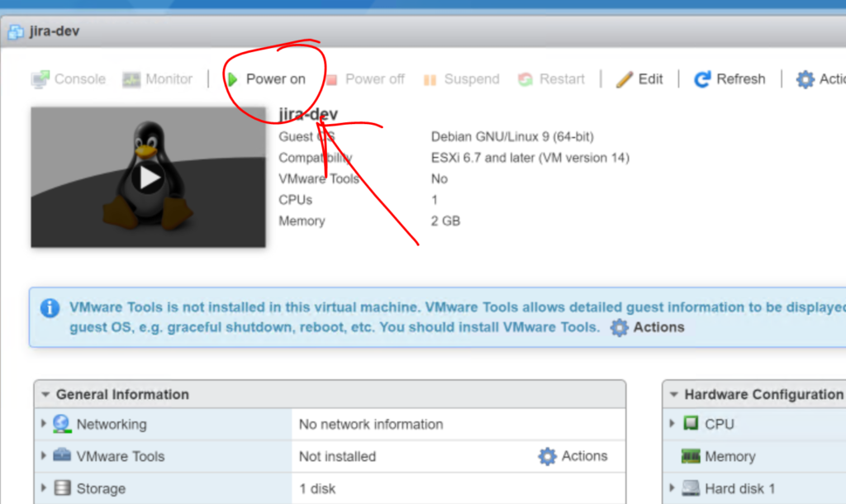
Task: Click the Memory label under Hardware Configuration
Action: [x=730, y=457]
